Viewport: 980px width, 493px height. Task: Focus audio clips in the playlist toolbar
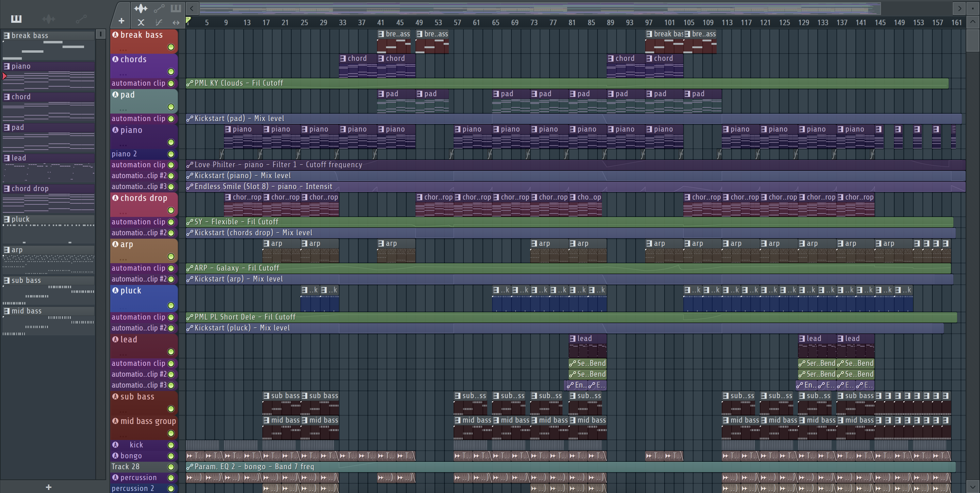141,8
